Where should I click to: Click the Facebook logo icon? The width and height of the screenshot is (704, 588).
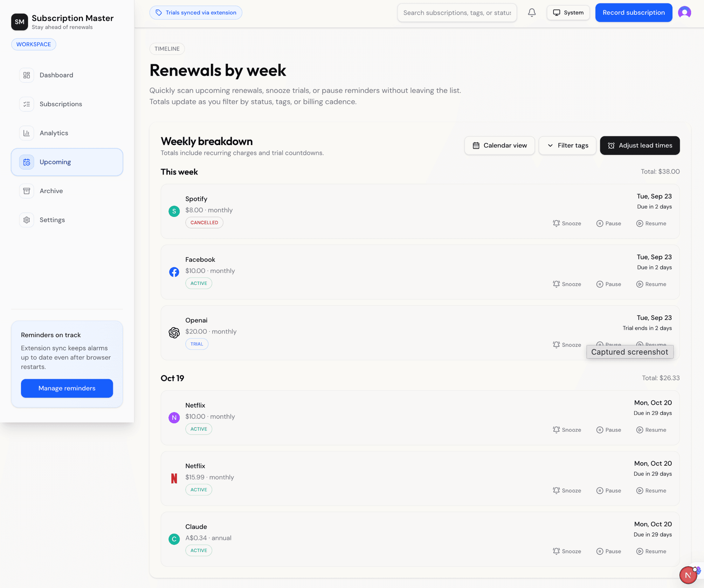[174, 272]
